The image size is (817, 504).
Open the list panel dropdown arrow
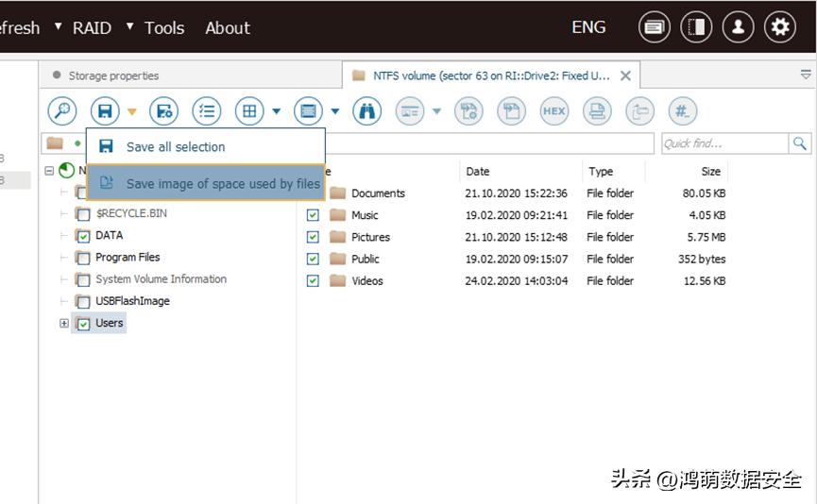coord(335,111)
